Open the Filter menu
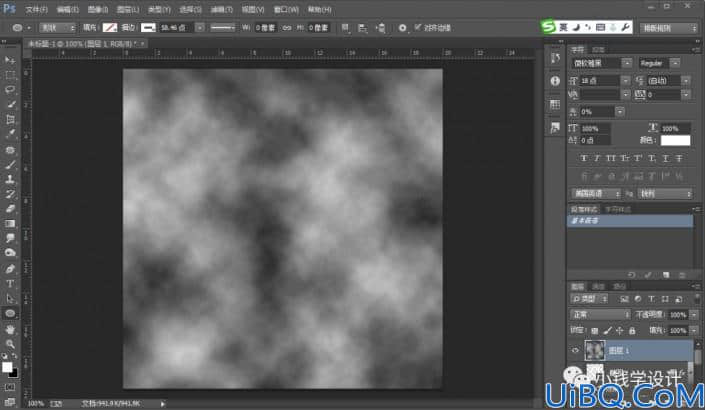 [x=222, y=9]
